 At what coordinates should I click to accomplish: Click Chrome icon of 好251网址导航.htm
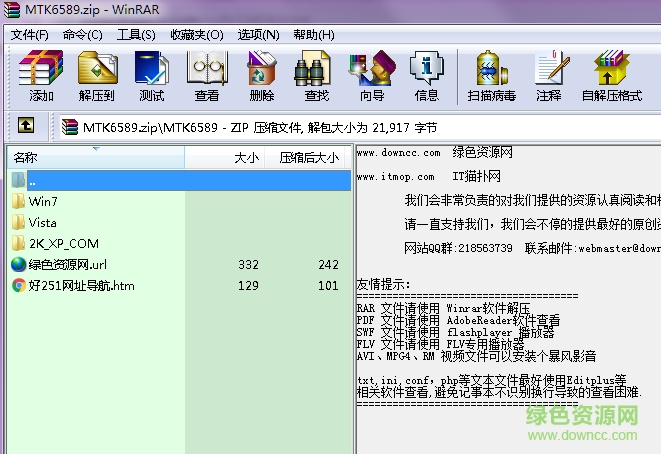click(x=19, y=285)
